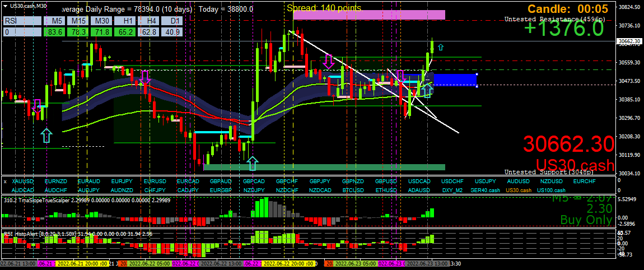Select the H4 RSI timeframe cell
The image size is (644, 270).
(148, 21)
